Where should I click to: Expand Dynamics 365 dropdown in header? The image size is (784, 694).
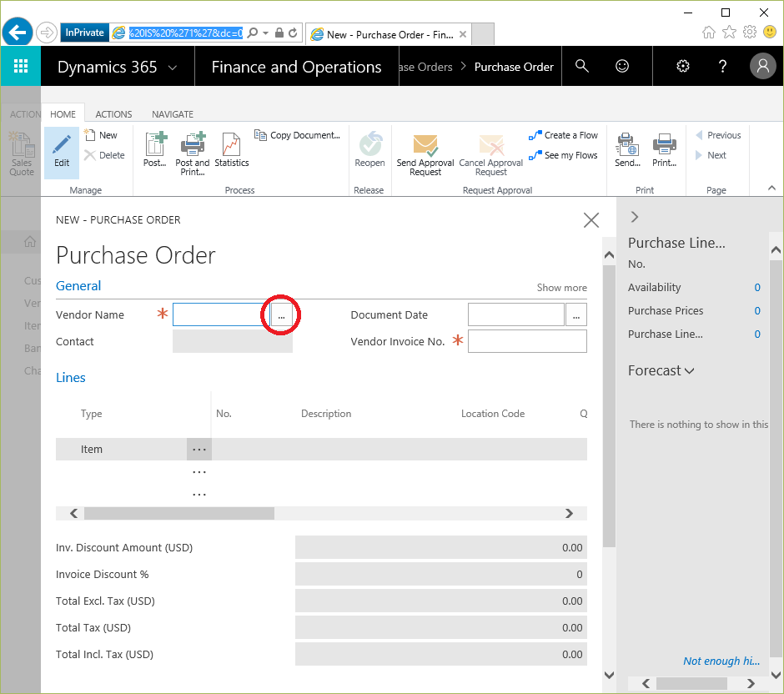tap(173, 68)
